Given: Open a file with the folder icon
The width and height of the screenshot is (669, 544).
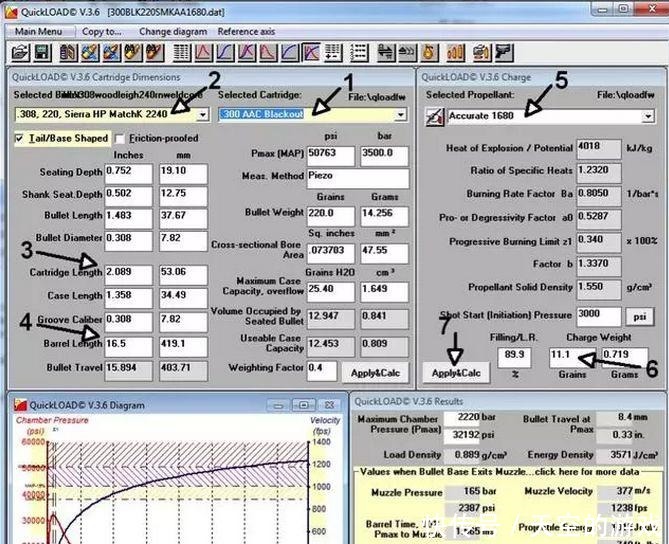Looking at the screenshot, I should point(20,52).
